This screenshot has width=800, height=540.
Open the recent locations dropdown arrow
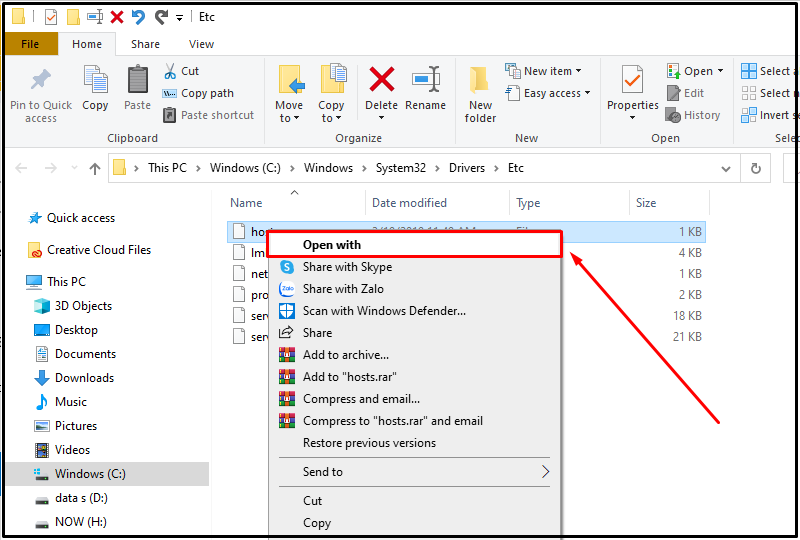click(x=74, y=168)
